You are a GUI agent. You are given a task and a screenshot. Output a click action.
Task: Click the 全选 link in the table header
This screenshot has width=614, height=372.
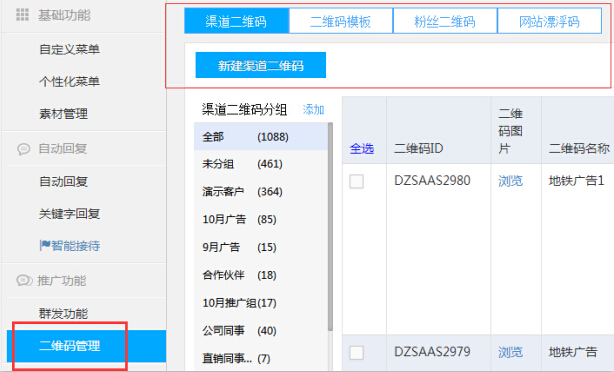362,148
